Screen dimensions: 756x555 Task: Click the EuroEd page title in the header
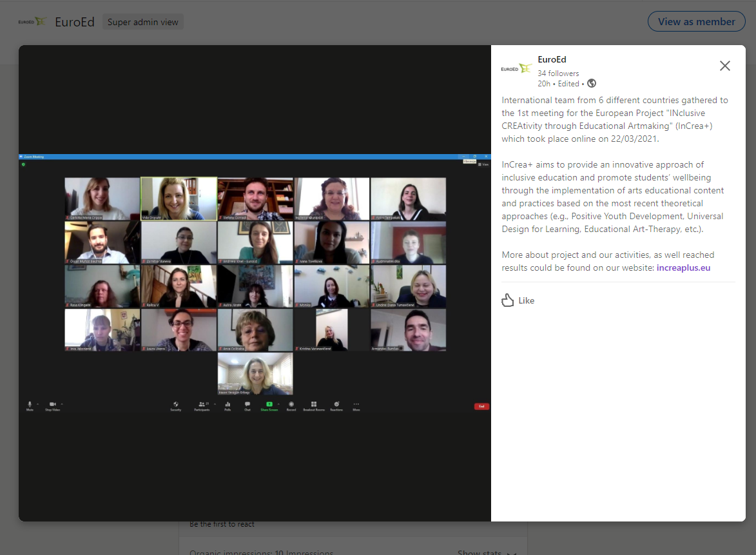point(75,22)
